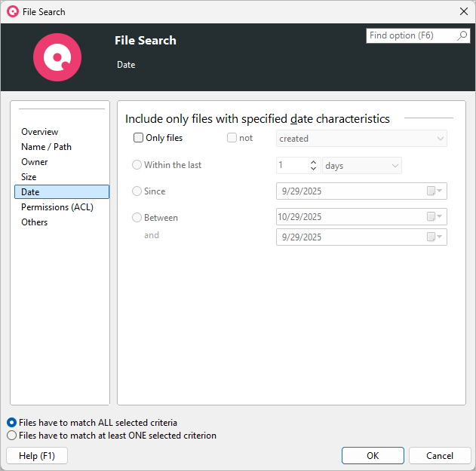The image size is (476, 471).
Task: Click the Help (F1) button
Action: [36, 456]
